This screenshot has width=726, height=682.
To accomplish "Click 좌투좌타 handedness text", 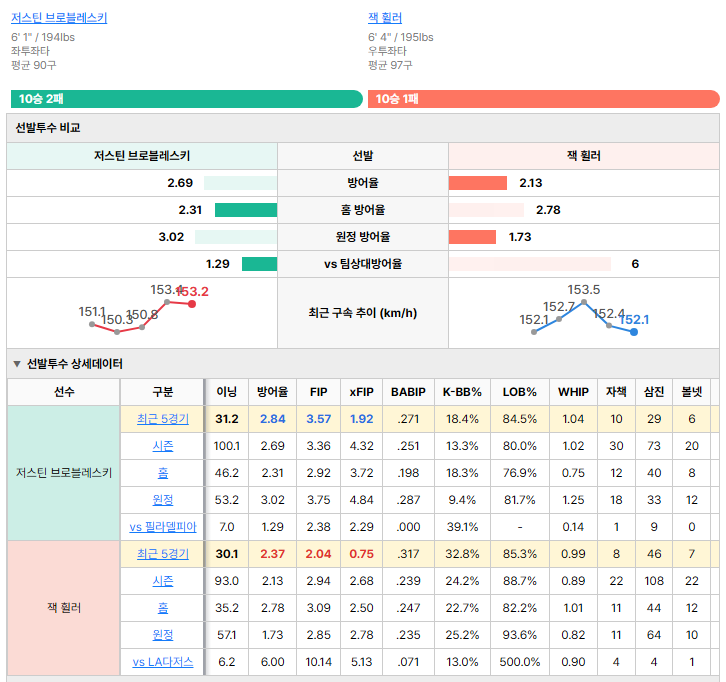I will click(x=30, y=51).
